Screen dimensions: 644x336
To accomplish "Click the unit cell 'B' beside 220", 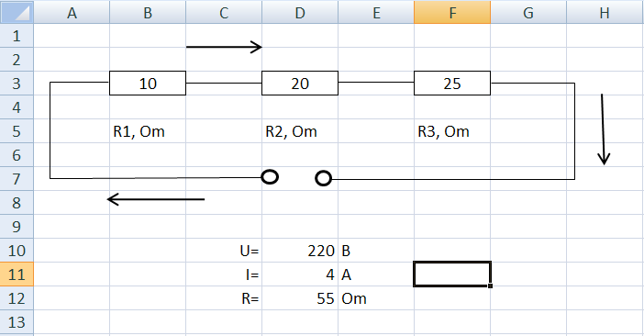I will [x=376, y=250].
